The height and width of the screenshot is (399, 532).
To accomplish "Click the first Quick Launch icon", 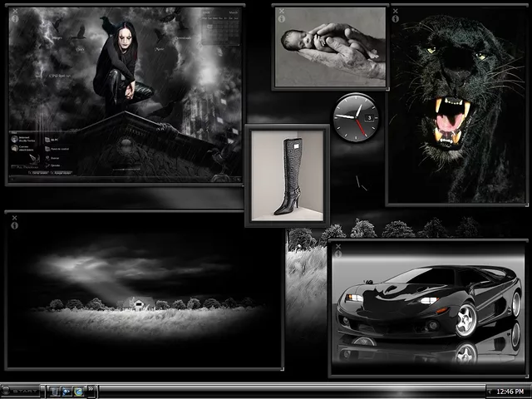I will click(x=56, y=391).
